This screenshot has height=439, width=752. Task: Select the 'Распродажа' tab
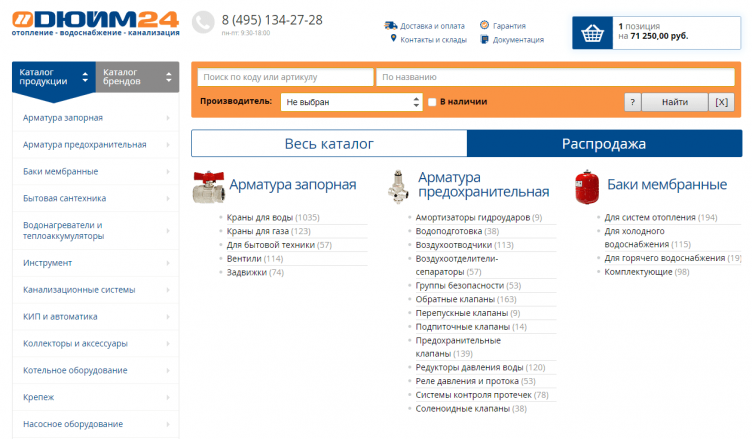click(604, 143)
